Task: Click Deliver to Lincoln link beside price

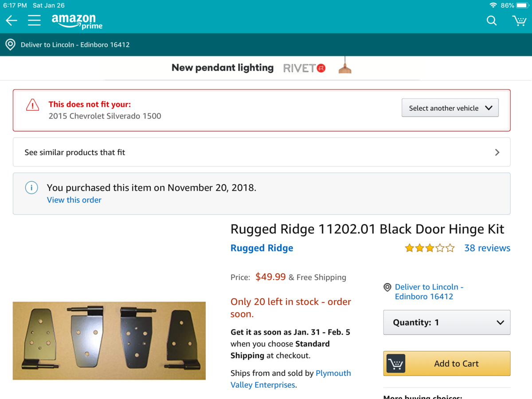Action: [428, 292]
